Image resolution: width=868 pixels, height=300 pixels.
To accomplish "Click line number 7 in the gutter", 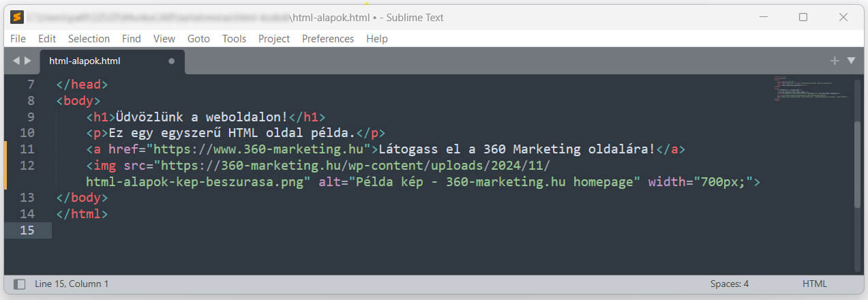I will coord(30,85).
